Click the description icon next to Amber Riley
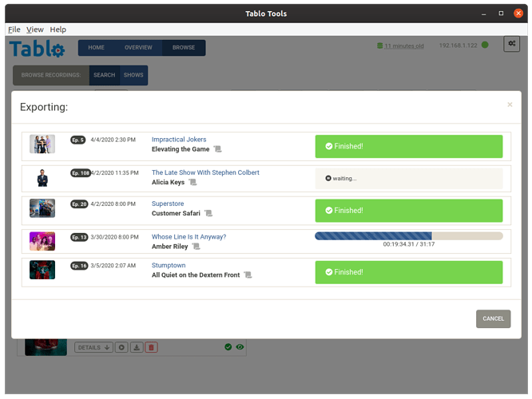Viewport: 532px width, 399px height. [x=197, y=247]
